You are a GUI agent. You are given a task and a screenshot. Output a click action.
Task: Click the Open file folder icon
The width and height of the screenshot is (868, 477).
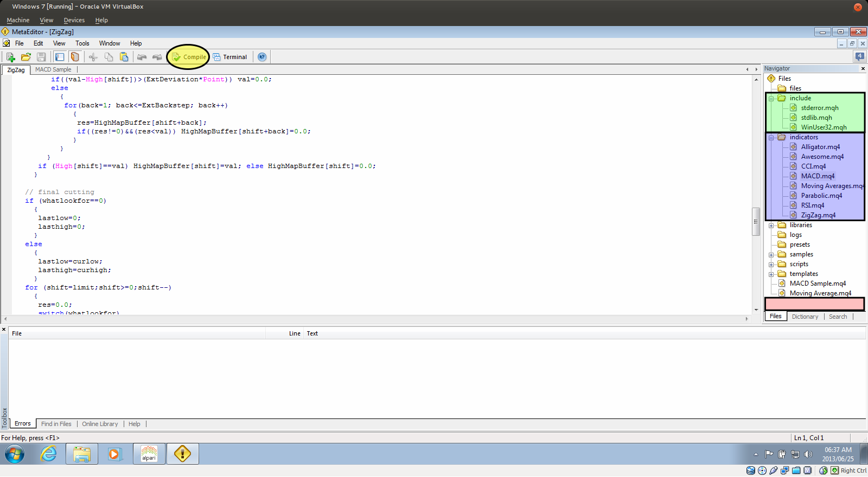(25, 57)
